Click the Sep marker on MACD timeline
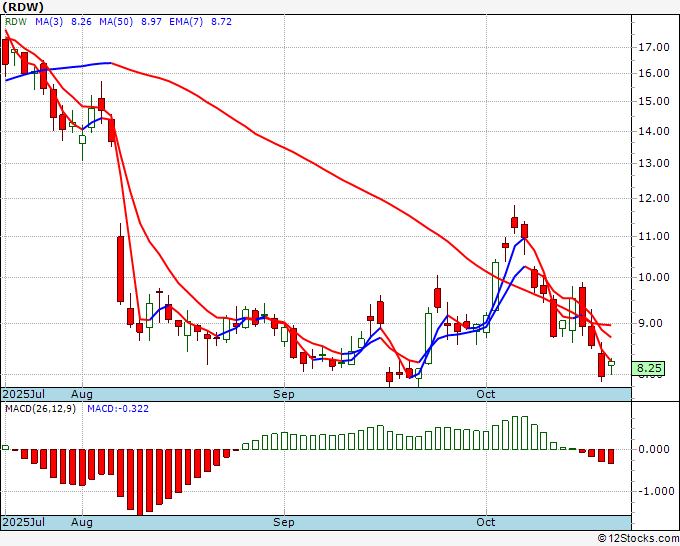This screenshot has width=680, height=546. click(x=284, y=522)
